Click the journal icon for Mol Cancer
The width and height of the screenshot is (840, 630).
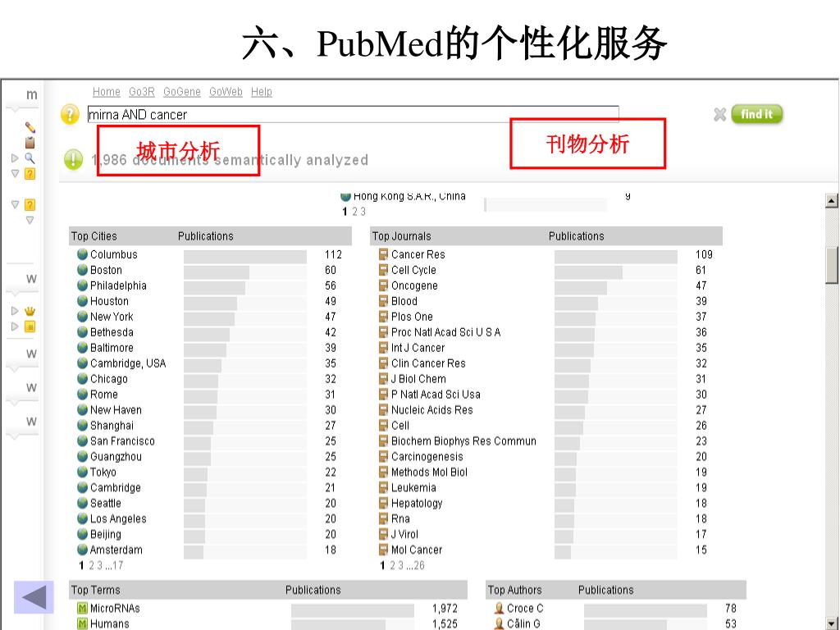383,549
